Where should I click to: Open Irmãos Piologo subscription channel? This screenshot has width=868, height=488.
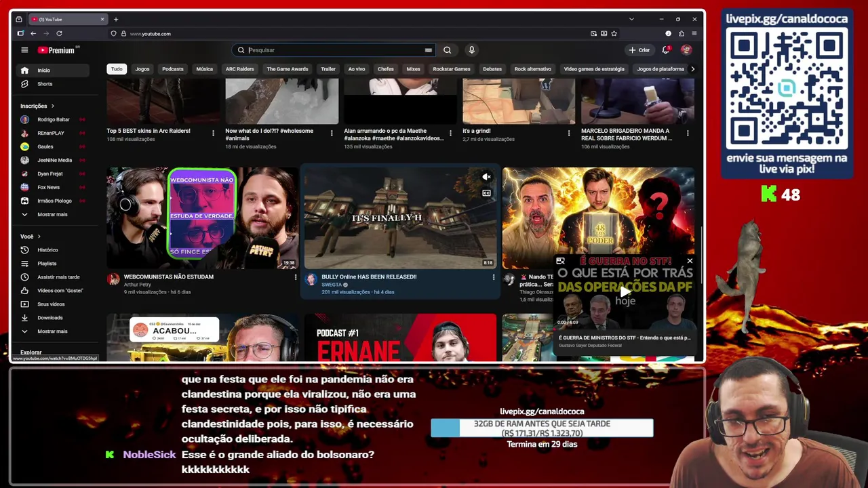point(53,201)
